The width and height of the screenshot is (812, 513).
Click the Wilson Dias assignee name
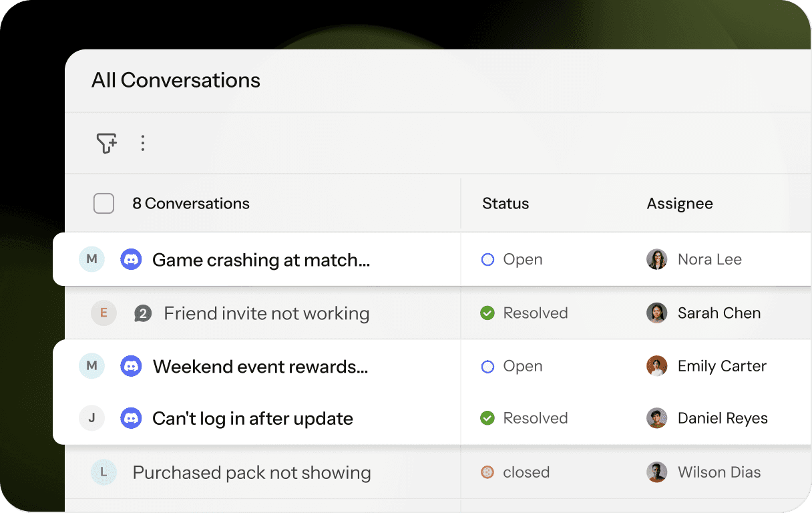(x=719, y=472)
